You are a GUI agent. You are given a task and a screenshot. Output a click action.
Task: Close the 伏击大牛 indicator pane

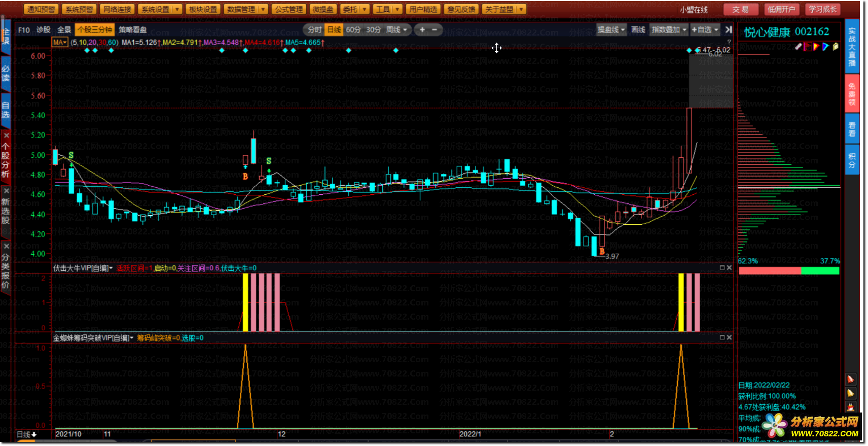[729, 267]
